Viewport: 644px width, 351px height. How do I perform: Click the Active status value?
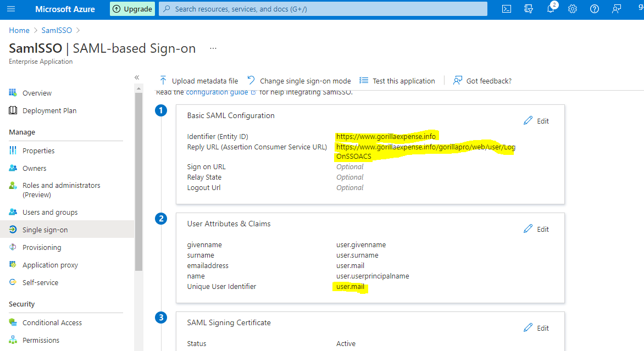pos(346,344)
